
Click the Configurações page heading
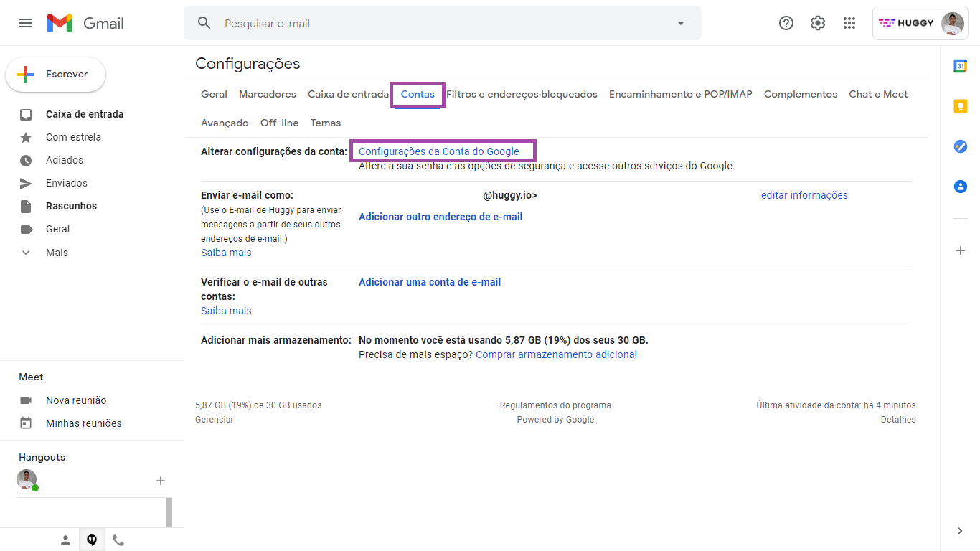(248, 64)
